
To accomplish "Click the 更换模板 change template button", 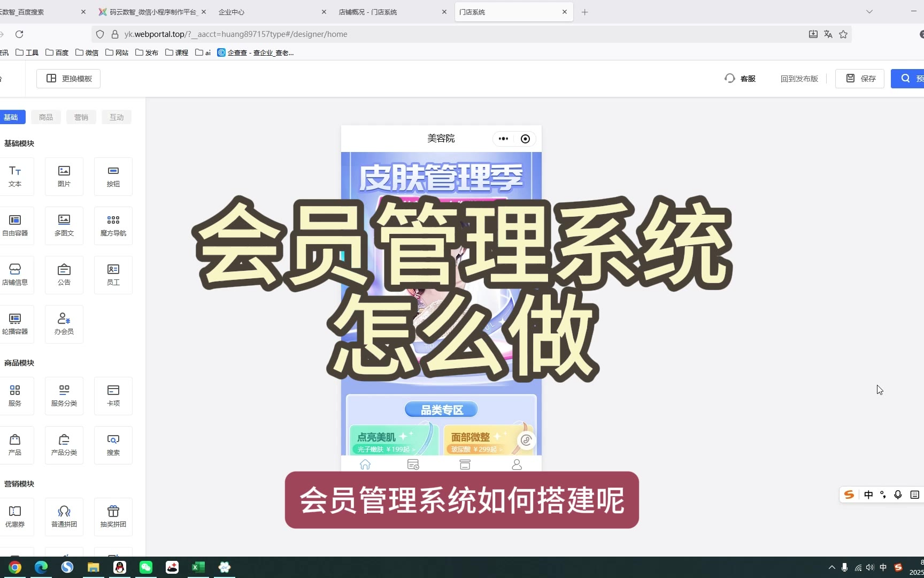I will [68, 79].
